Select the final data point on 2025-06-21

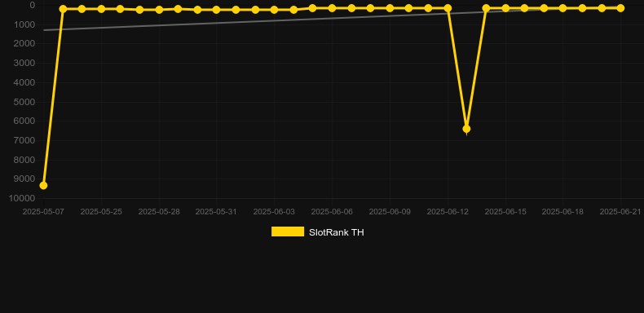click(620, 8)
